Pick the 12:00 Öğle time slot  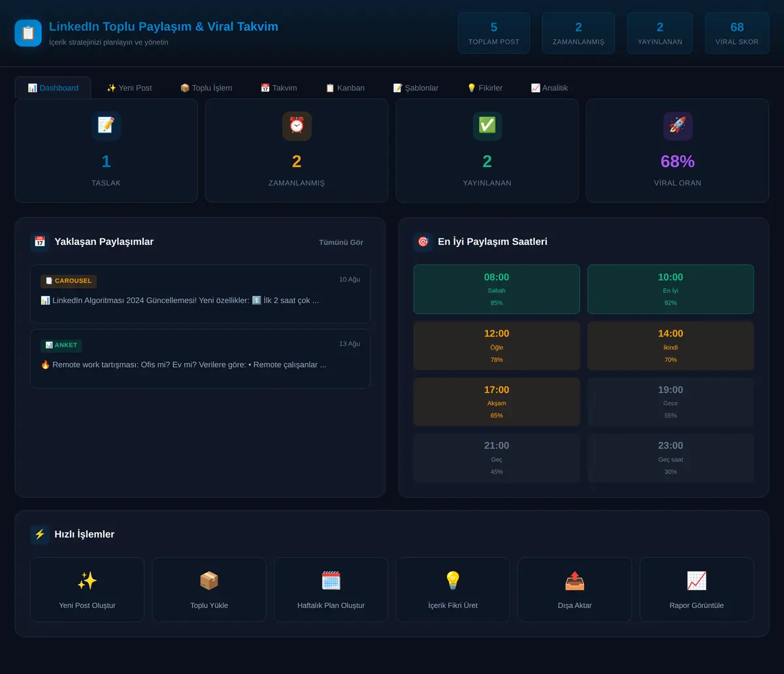coord(497,345)
